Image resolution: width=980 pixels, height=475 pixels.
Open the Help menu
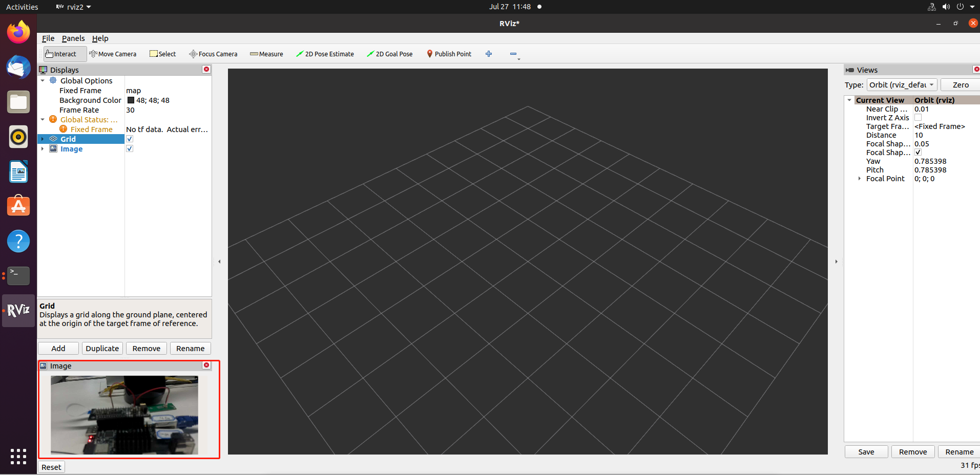pyautogui.click(x=100, y=38)
